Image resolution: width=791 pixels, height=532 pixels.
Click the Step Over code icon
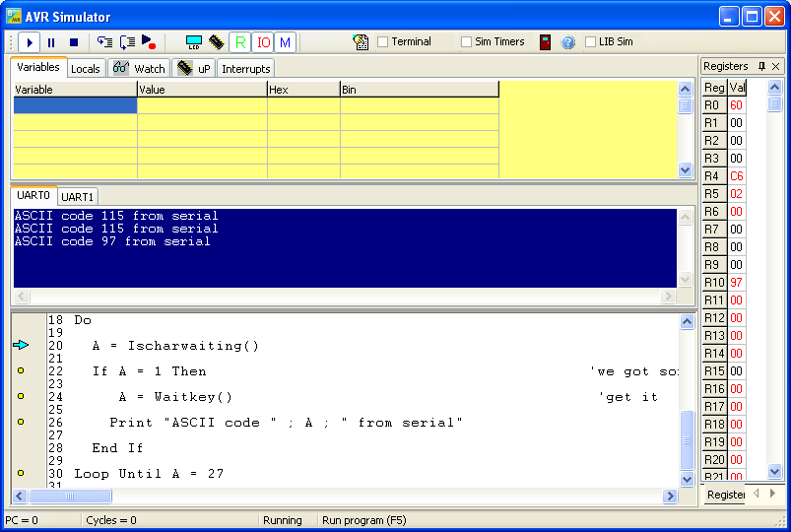pyautogui.click(x=127, y=42)
